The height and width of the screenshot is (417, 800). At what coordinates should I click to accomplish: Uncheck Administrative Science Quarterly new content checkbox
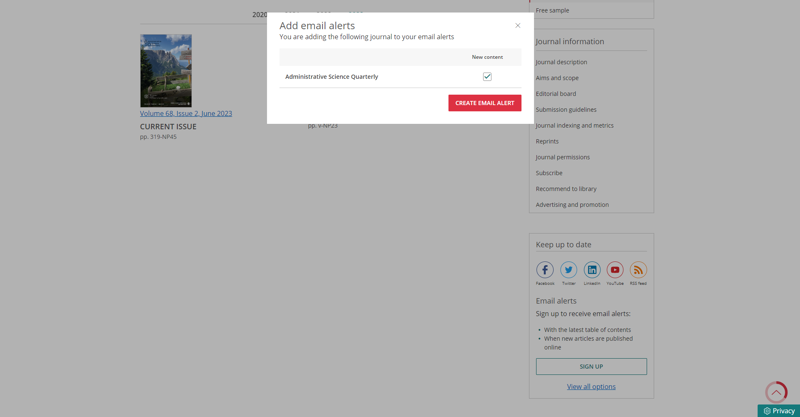coord(487,77)
